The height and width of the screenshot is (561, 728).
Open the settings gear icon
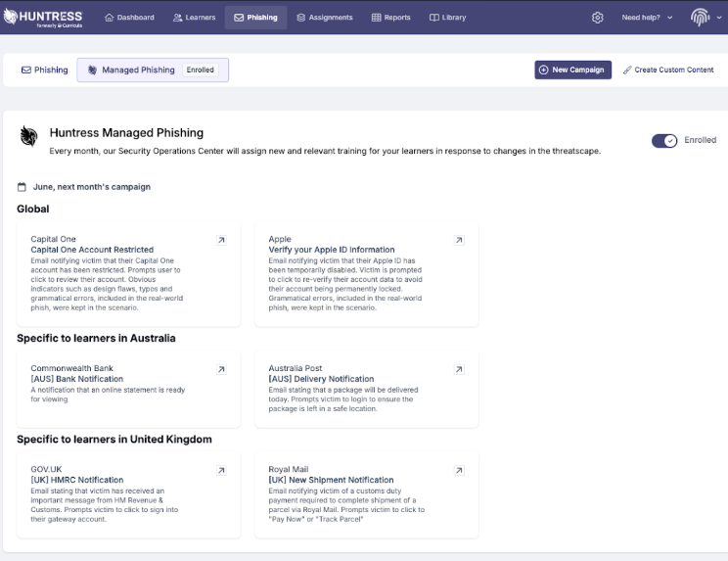click(597, 18)
